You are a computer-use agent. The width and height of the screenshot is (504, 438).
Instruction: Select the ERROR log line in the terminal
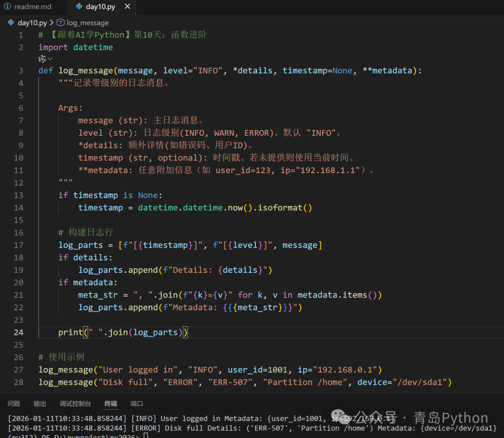pyautogui.click(x=187, y=428)
